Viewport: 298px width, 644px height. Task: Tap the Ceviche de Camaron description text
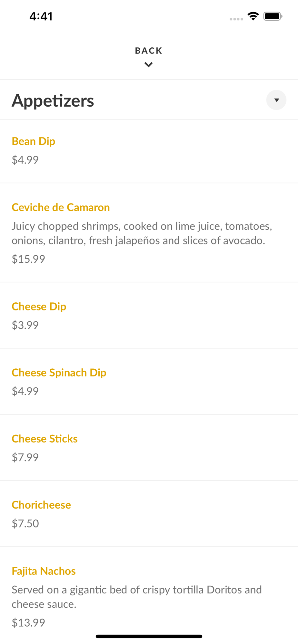click(x=142, y=233)
